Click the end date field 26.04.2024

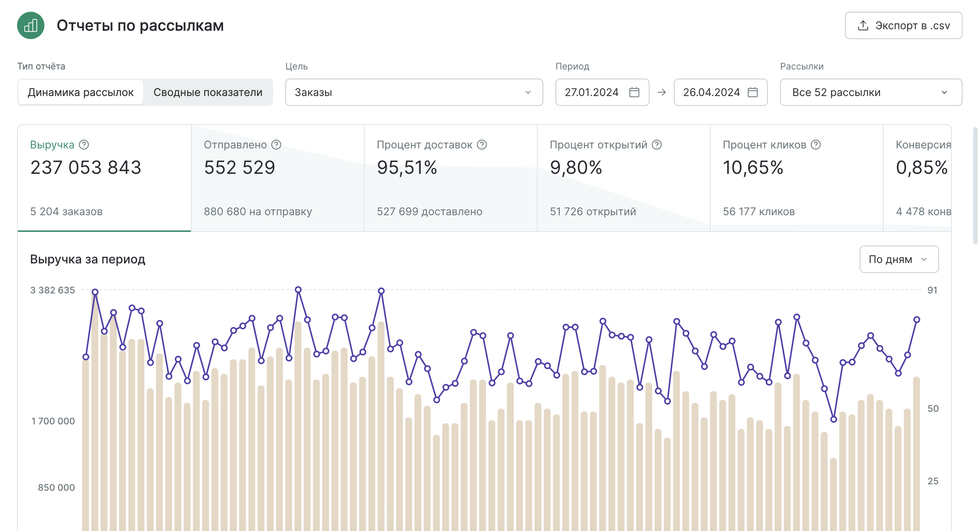(x=720, y=92)
